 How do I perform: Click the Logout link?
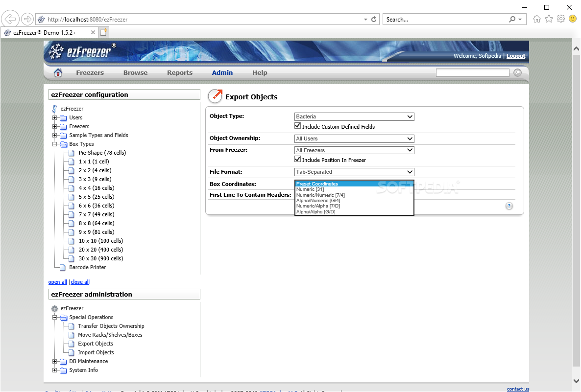516,56
